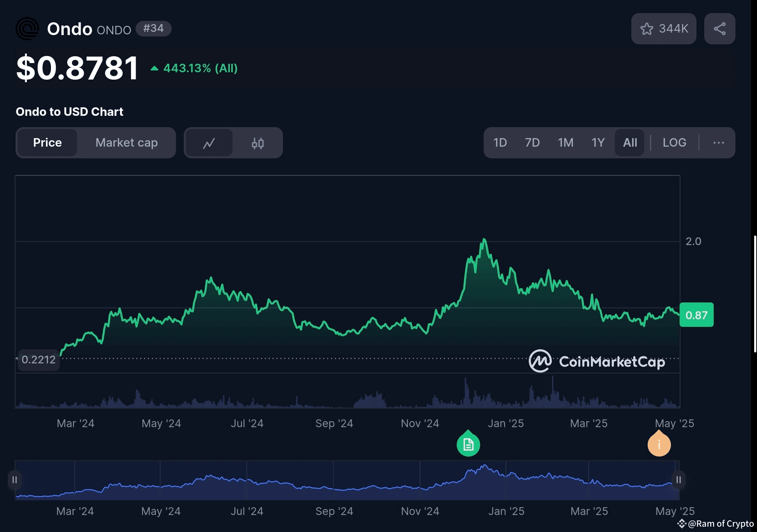The height and width of the screenshot is (532, 757).
Task: Click the mini navigator chart
Action: point(347,480)
